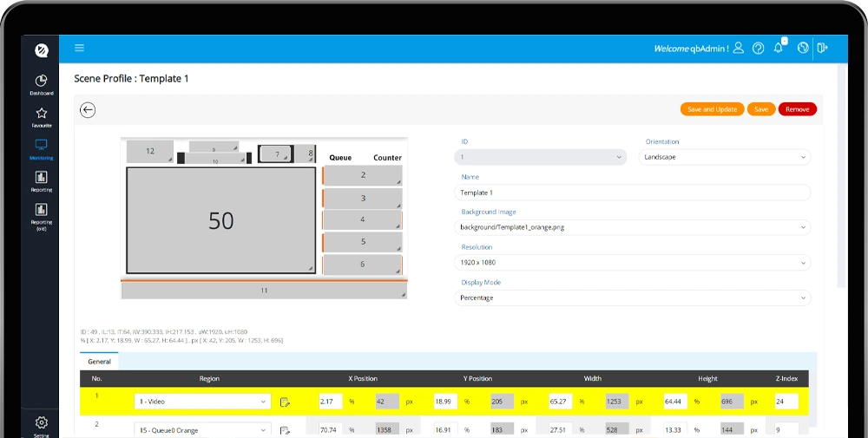This screenshot has height=438, width=868.
Task: Click the orange Save button
Action: [x=761, y=109]
